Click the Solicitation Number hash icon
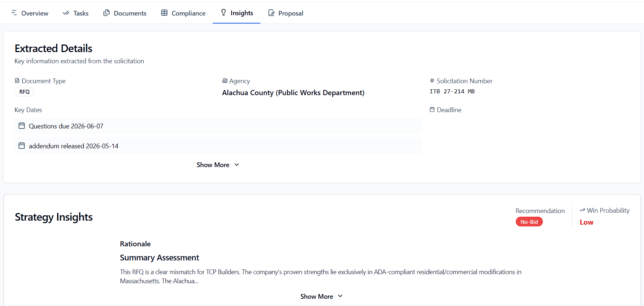This screenshot has height=306, width=644. tap(432, 81)
